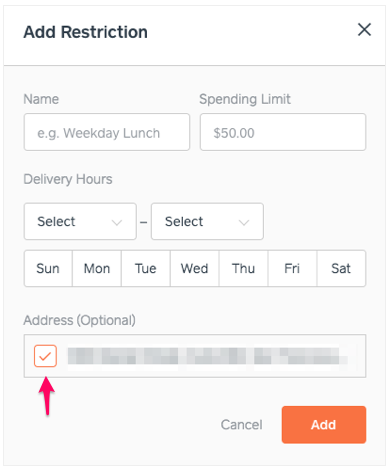
Task: Focus the Spending Limit field
Action: [283, 132]
